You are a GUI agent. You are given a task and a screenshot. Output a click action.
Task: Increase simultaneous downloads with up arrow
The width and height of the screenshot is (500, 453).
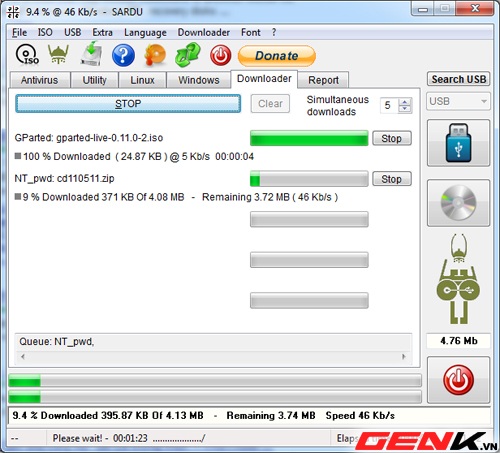(405, 102)
